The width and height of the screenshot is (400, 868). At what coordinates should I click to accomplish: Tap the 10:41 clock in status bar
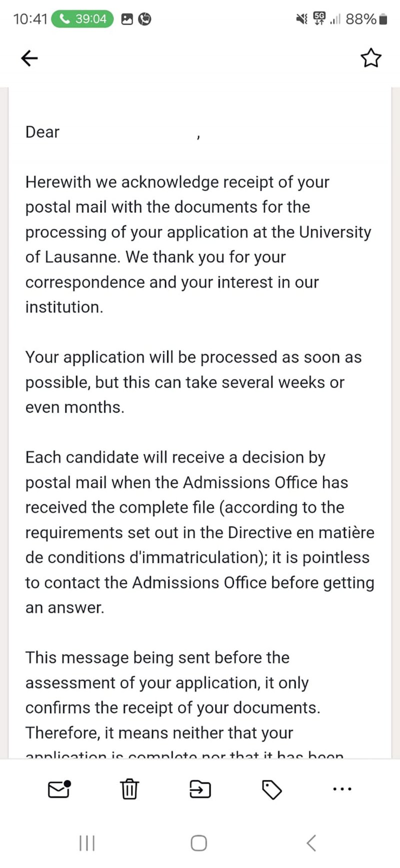30,19
